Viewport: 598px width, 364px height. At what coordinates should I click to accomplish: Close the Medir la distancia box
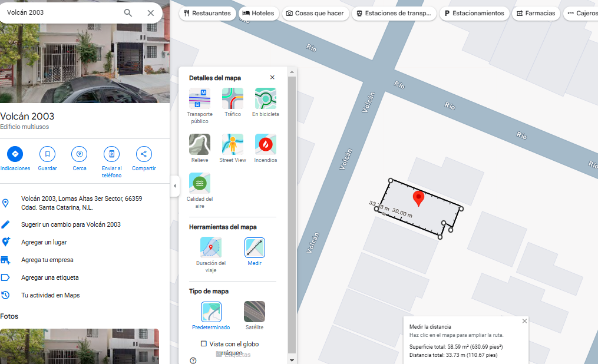tap(524, 321)
